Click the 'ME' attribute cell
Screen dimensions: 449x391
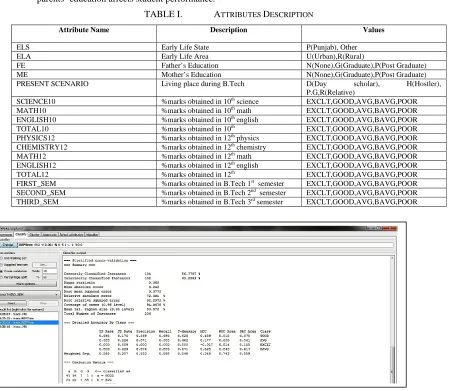pyautogui.click(x=84, y=74)
